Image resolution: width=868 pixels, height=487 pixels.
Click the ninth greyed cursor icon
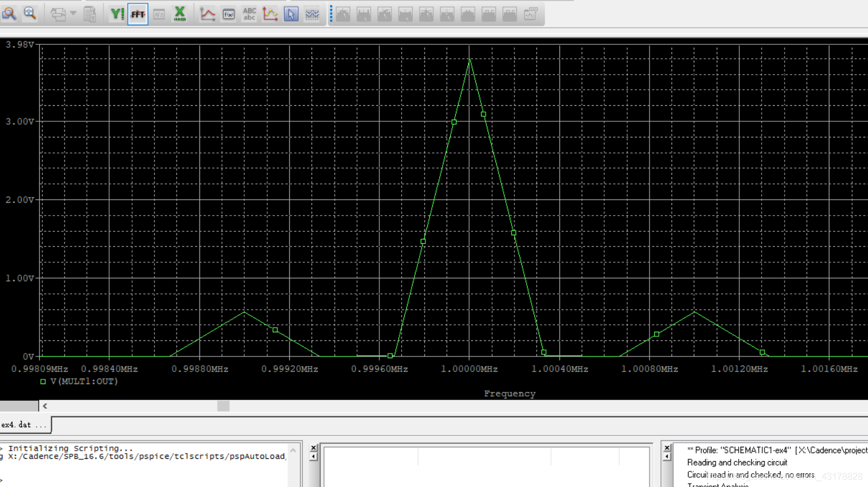point(509,14)
